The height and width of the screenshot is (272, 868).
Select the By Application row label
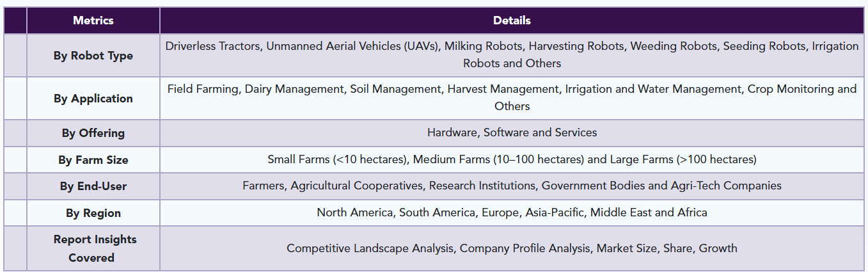point(93,99)
